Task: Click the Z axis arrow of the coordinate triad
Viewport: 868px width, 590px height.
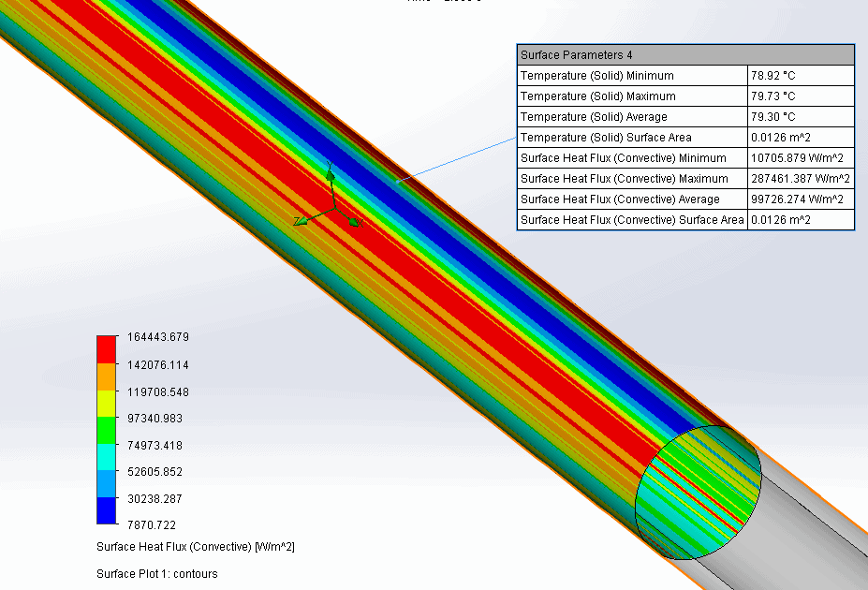Action: (301, 221)
